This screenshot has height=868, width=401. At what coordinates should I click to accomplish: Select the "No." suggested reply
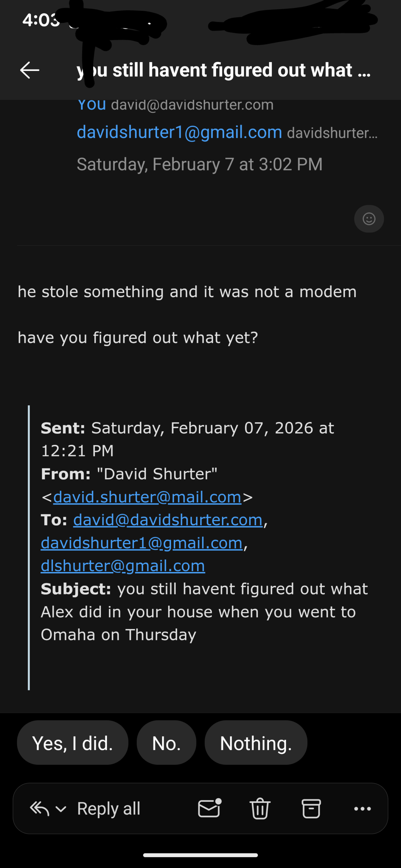pyautogui.click(x=166, y=744)
